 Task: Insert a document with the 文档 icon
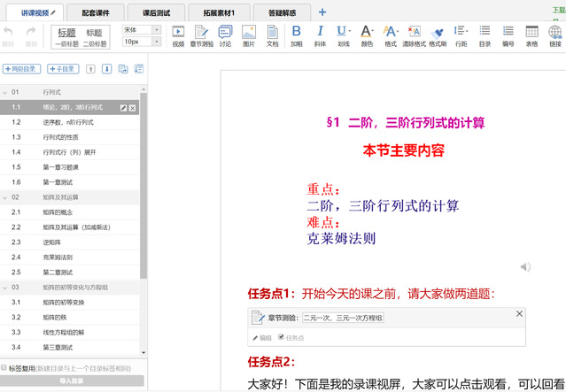pos(273,32)
